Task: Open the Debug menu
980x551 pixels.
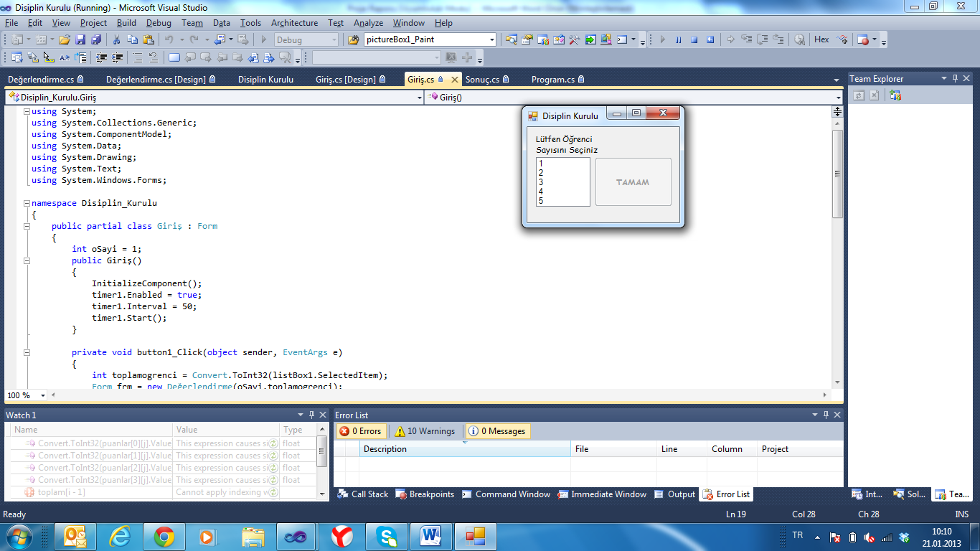Action: click(x=159, y=23)
